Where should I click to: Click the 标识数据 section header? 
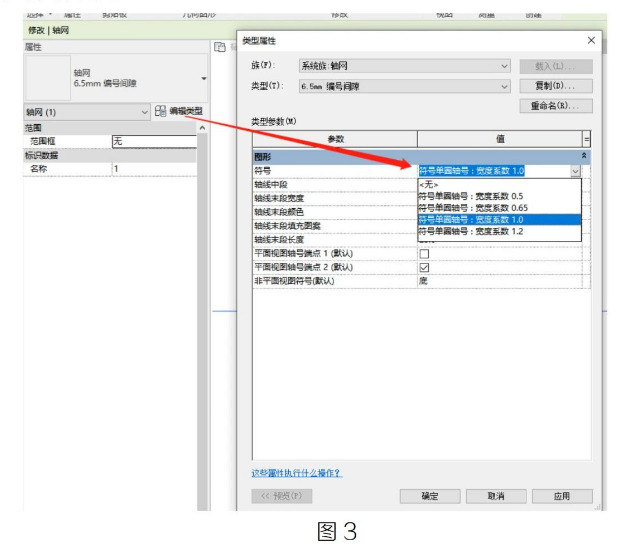[x=110, y=155]
